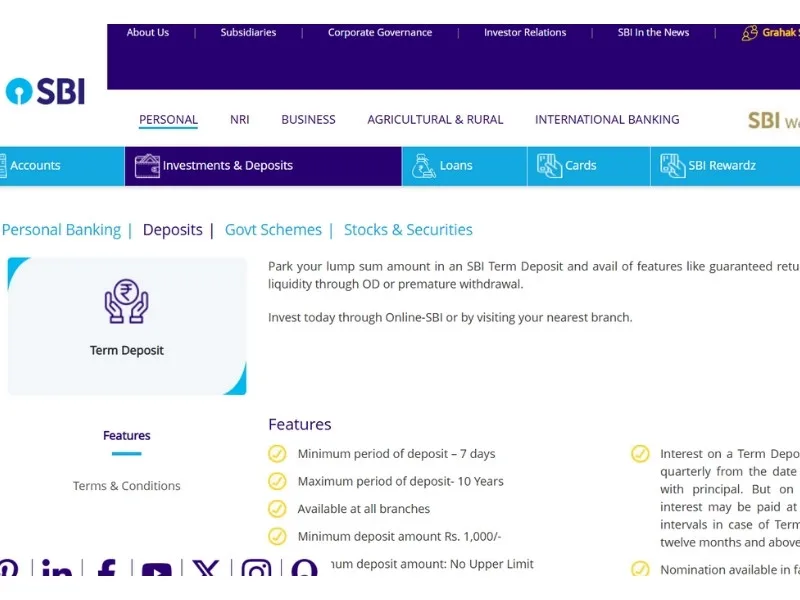Viewport: 800px width, 600px height.
Task: Open Investor Relations link
Action: tap(525, 32)
